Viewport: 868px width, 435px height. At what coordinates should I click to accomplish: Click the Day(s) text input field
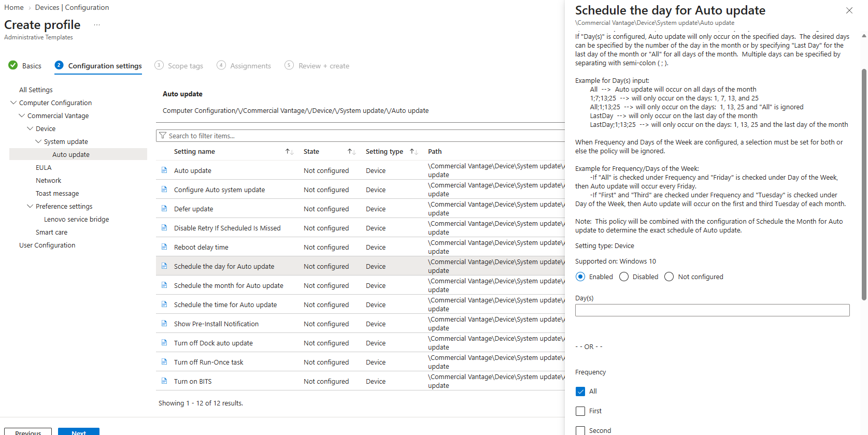pos(712,310)
